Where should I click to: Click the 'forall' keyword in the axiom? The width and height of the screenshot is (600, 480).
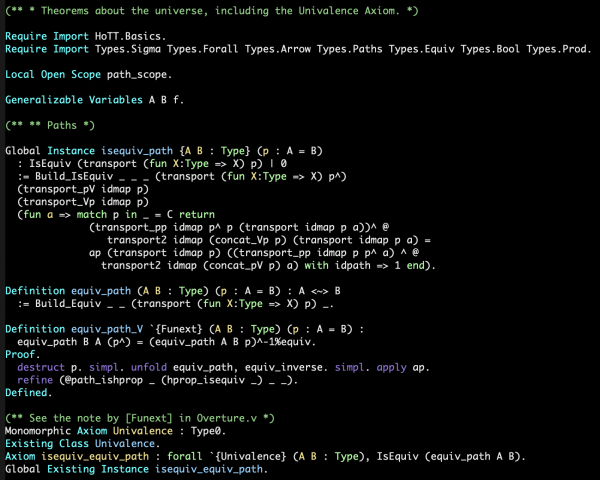coord(184,457)
